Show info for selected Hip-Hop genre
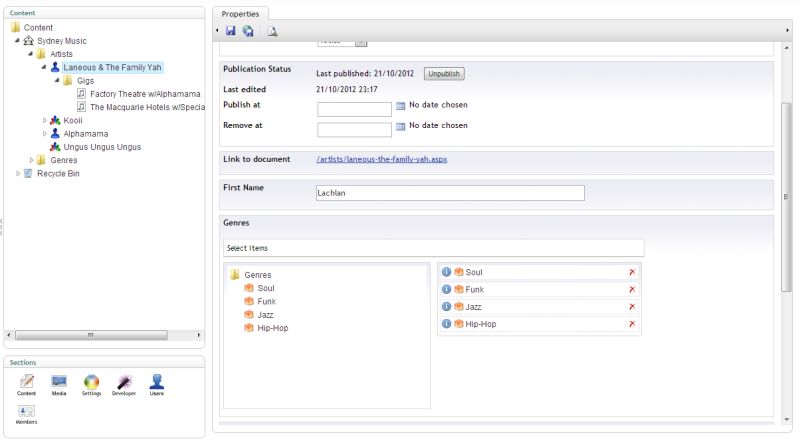800x443 pixels. click(446, 324)
